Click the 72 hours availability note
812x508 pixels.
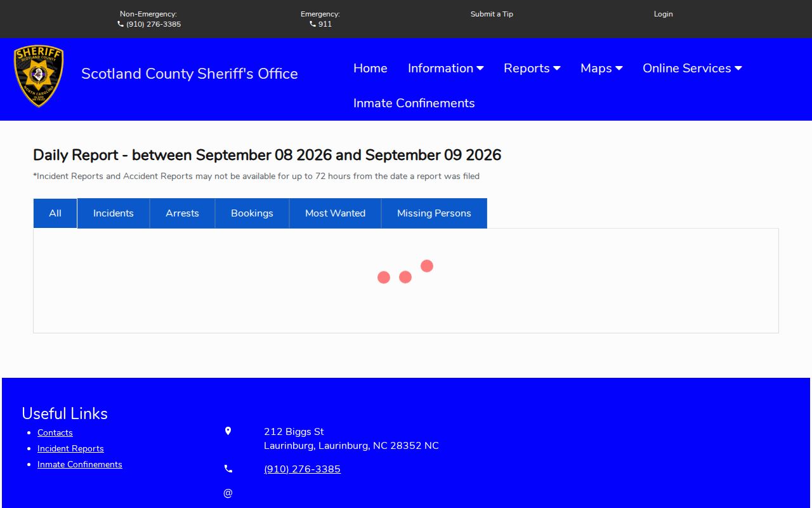(256, 176)
